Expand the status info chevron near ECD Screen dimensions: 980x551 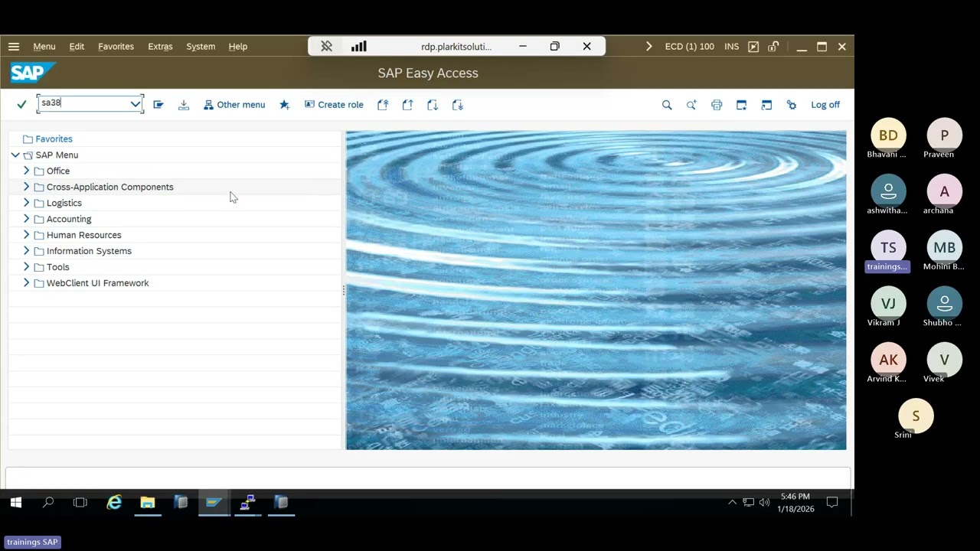pos(649,47)
